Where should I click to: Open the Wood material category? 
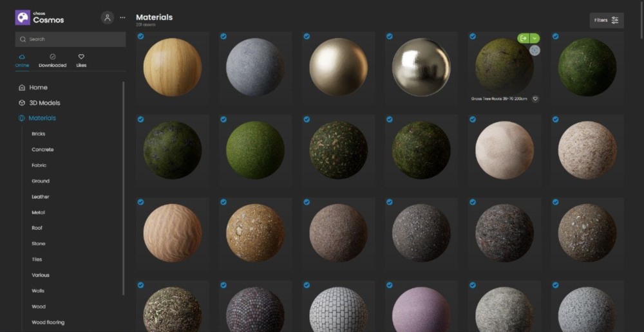(x=39, y=306)
